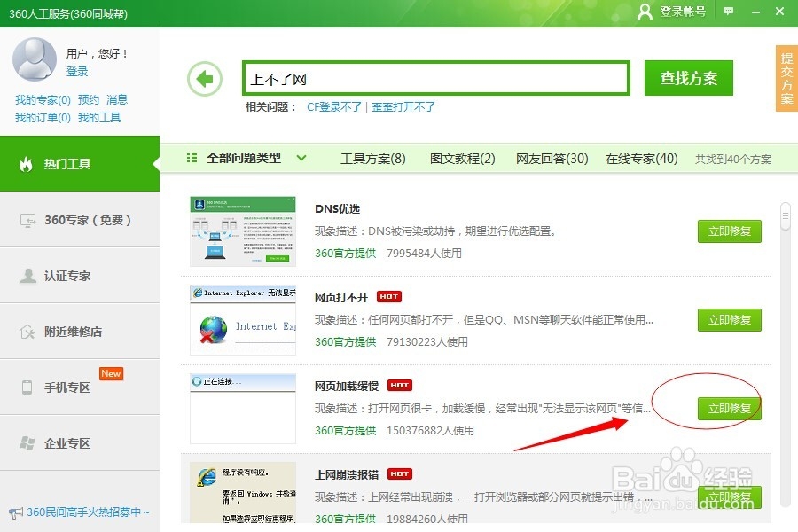798x532 pixels.
Task: Open the 上网崩溃报错 thumbnail
Action: coord(243,492)
